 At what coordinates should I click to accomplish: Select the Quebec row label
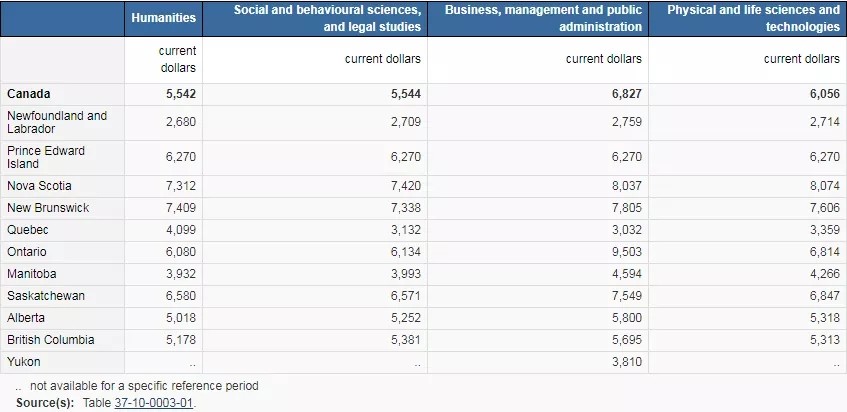click(x=28, y=230)
